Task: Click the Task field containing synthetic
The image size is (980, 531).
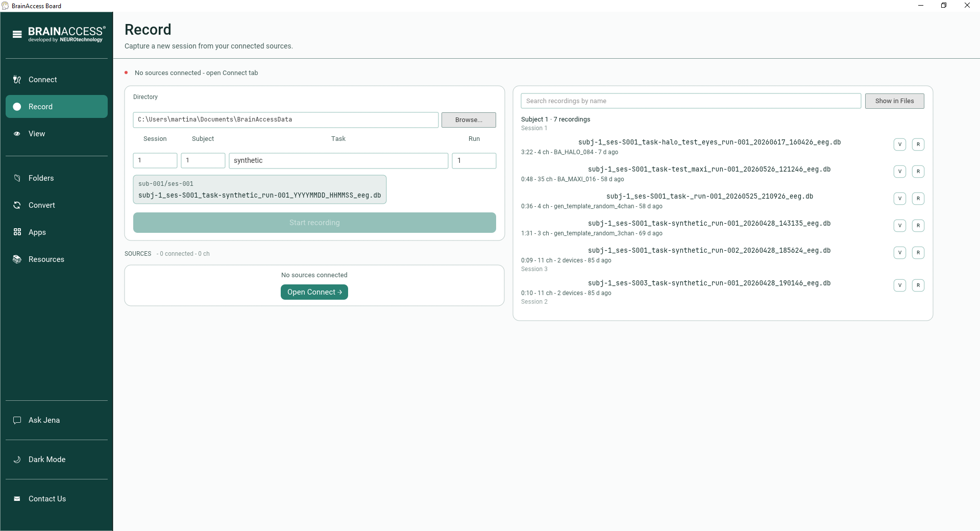Action: point(338,161)
